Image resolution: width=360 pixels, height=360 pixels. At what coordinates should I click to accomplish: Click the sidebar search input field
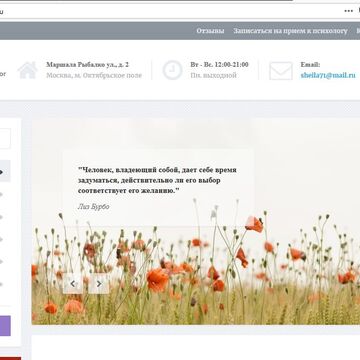click(x=5, y=138)
